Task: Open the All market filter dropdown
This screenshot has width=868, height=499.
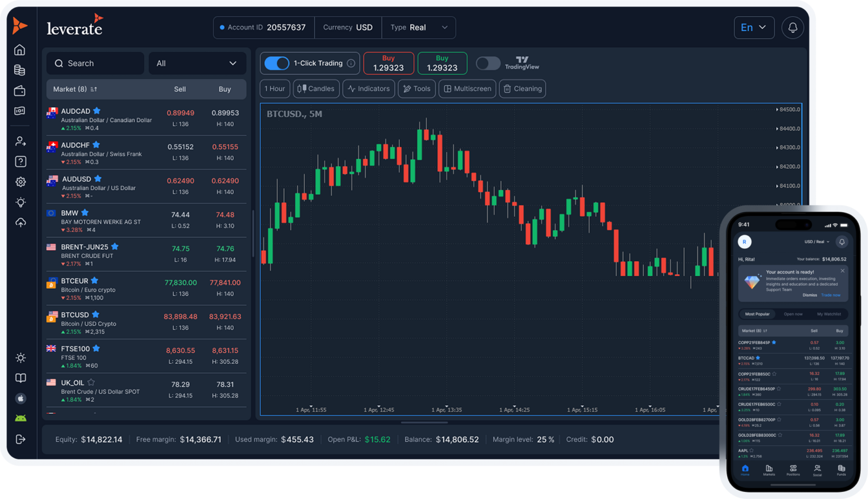Action: click(x=197, y=64)
